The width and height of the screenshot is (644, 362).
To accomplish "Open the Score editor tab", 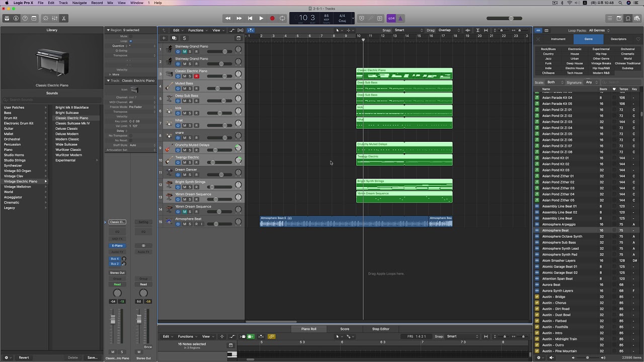I will [x=345, y=329].
